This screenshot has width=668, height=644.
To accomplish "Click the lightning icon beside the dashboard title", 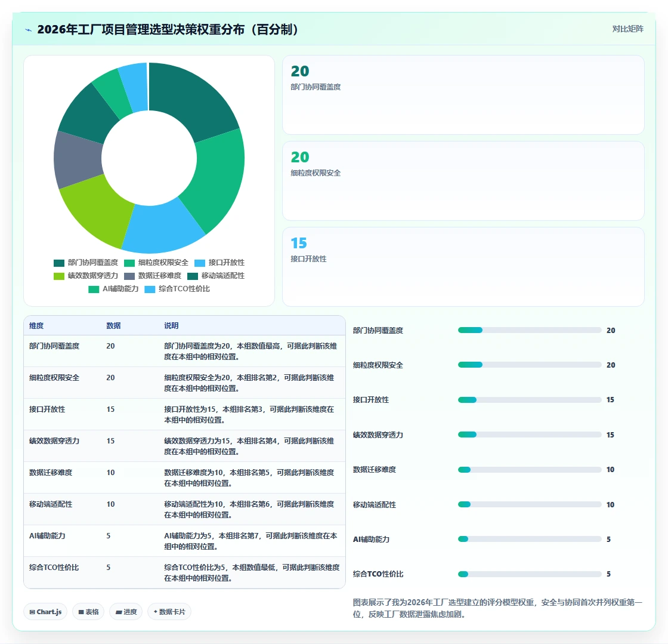I will (29, 30).
